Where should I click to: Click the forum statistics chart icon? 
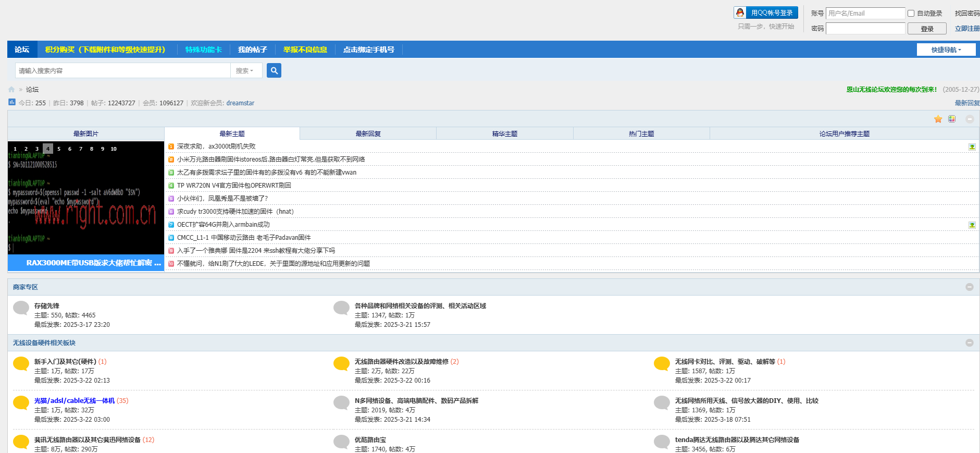coord(12,103)
